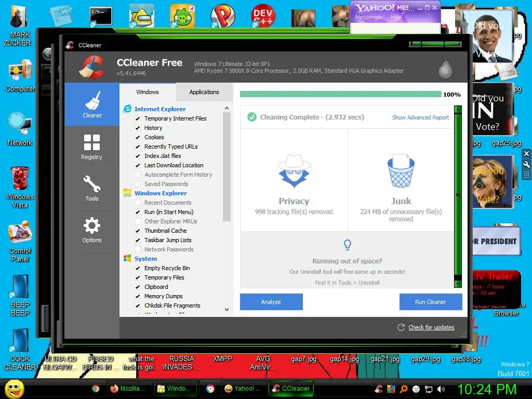532x399 pixels.
Task: Open the Windows Vista recycle bin icon
Action: [x=20, y=187]
